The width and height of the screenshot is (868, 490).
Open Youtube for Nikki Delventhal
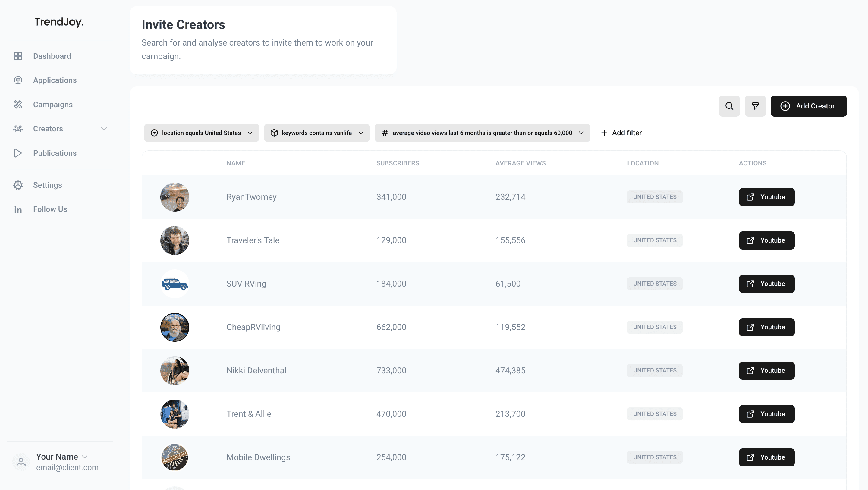(766, 371)
